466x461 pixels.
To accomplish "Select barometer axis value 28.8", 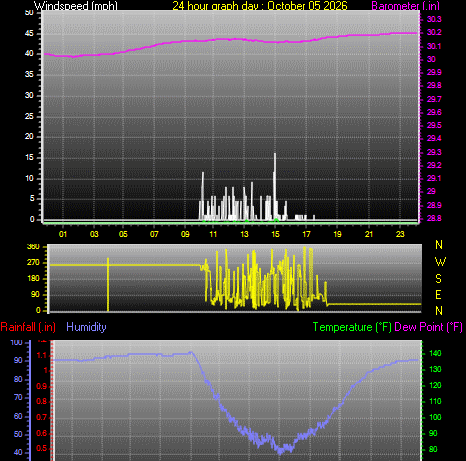I will [x=434, y=218].
